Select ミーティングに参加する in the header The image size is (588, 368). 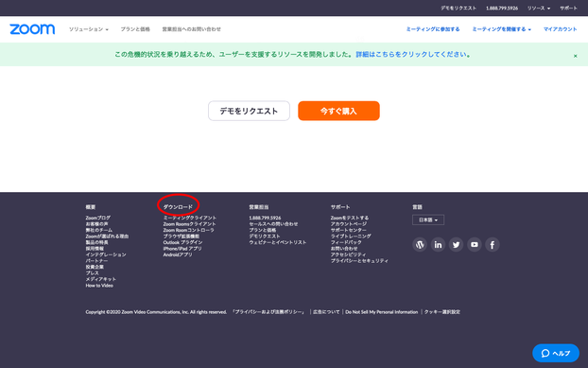pyautogui.click(x=433, y=29)
